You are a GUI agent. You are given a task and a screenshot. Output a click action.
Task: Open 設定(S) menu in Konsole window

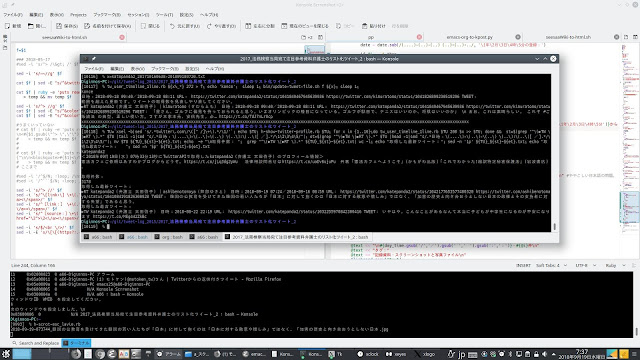point(192,69)
